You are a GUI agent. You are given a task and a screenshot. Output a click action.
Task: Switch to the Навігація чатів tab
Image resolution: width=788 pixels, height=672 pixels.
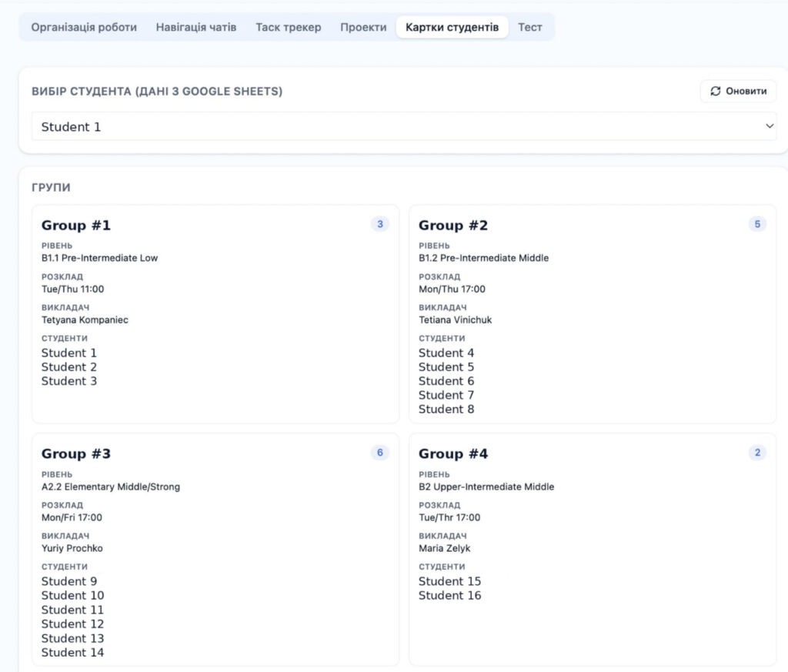pos(196,27)
